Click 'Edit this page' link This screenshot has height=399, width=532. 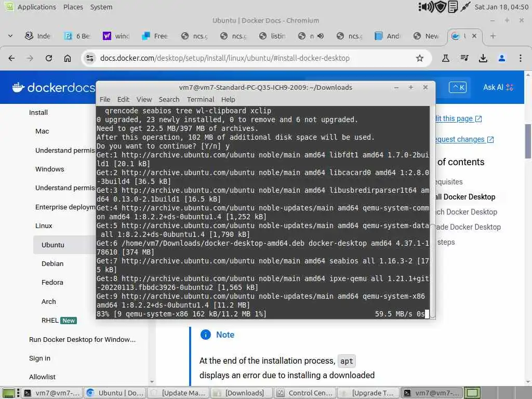click(458, 118)
